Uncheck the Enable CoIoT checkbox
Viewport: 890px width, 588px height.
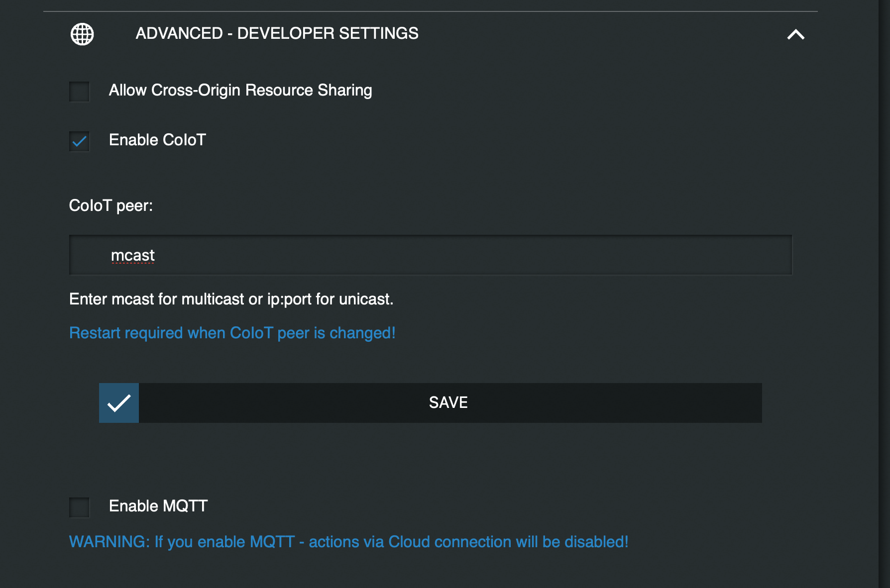79,141
